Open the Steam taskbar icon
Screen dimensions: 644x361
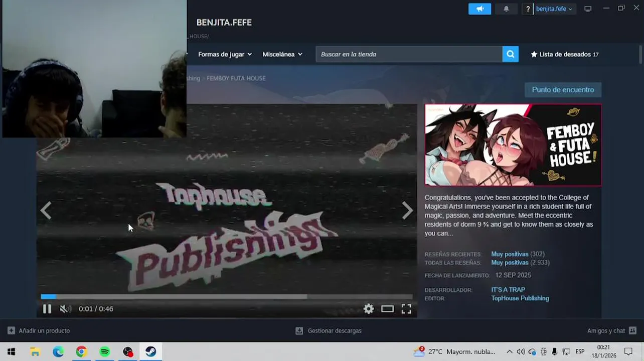click(x=150, y=351)
